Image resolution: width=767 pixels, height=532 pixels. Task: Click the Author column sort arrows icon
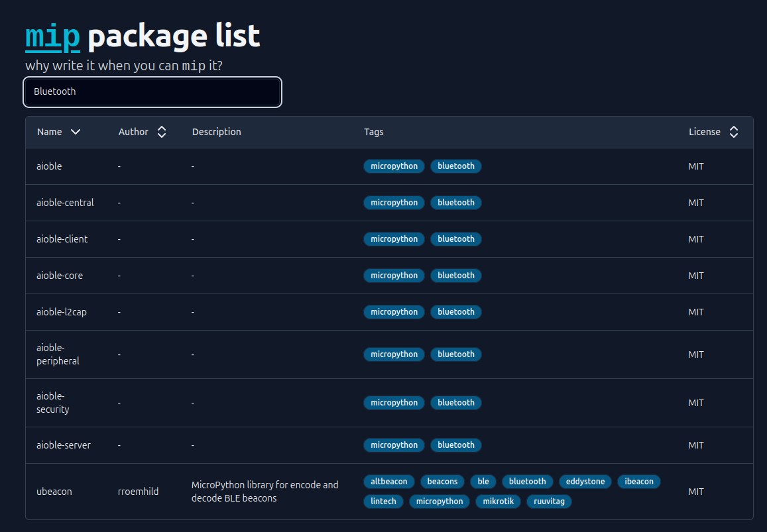click(162, 132)
